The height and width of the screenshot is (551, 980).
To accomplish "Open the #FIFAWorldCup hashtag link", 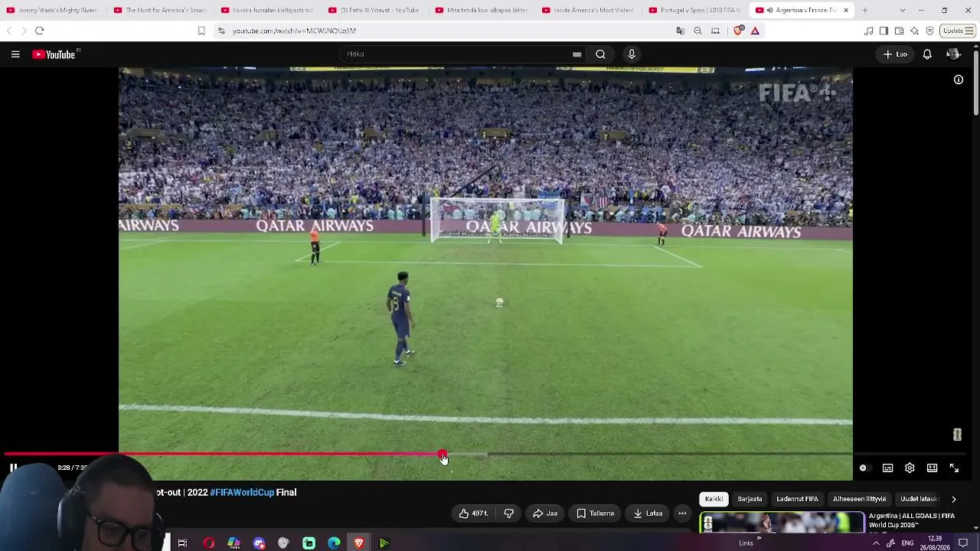I will point(242,493).
